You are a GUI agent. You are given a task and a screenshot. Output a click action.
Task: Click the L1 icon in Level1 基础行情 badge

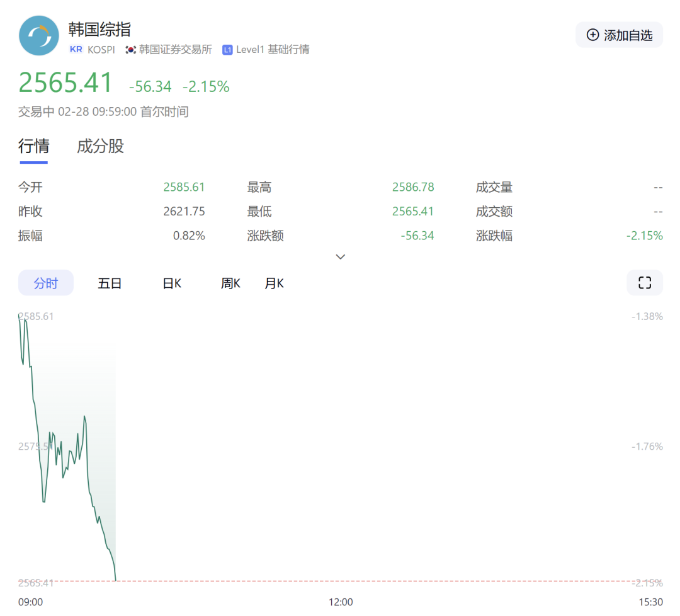click(x=227, y=49)
